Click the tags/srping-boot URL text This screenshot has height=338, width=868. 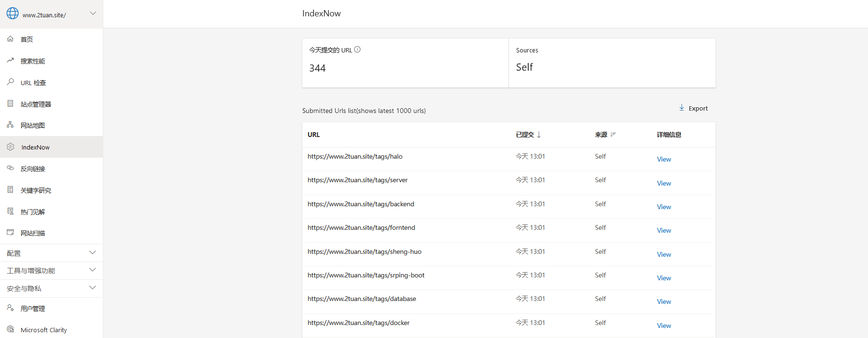[366, 275]
